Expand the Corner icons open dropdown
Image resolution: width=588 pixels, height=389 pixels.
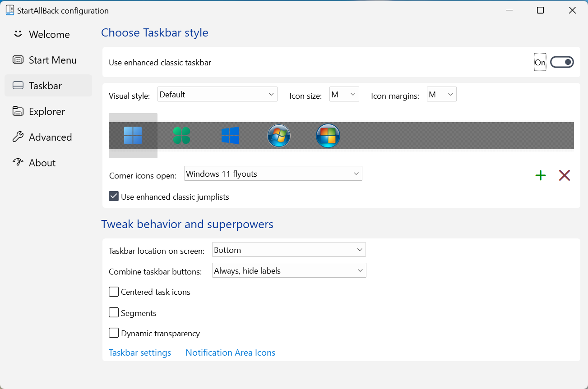pos(273,174)
